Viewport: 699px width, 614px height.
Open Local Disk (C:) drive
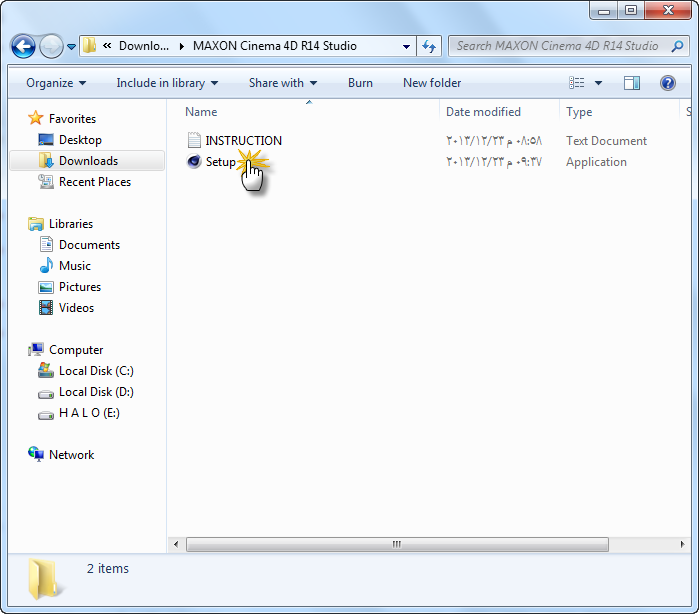click(95, 371)
